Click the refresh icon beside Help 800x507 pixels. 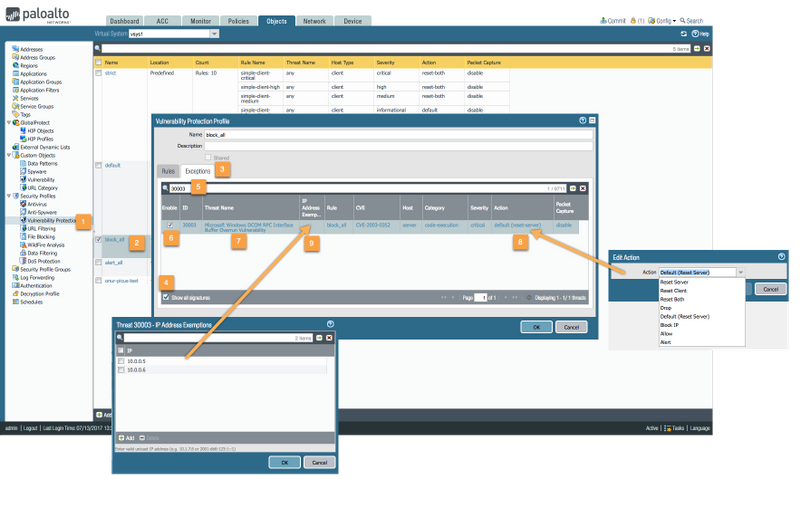click(x=684, y=34)
